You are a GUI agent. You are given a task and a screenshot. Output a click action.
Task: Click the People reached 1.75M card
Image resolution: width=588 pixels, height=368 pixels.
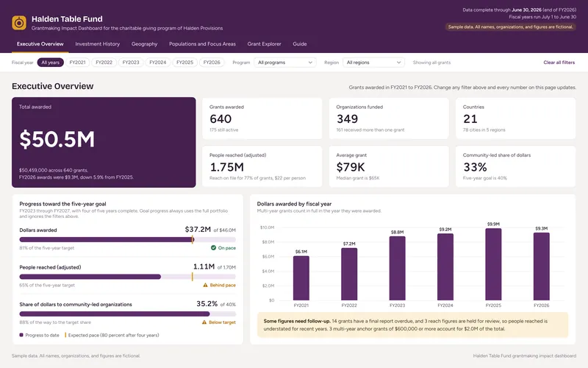262,166
